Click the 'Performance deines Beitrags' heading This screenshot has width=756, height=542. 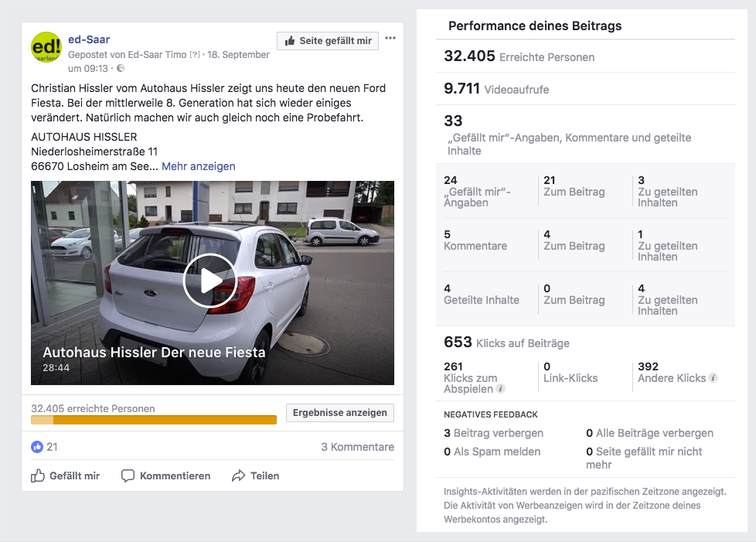[x=535, y=26]
